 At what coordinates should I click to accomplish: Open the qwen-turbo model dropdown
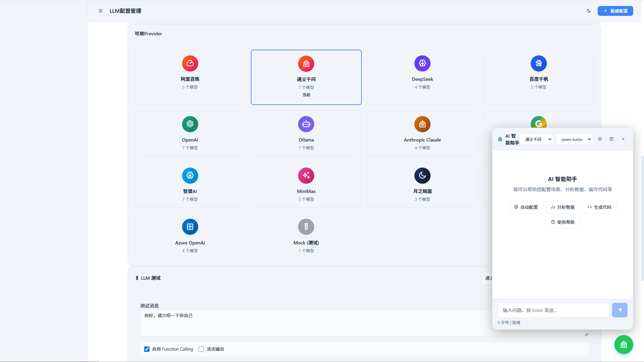tap(574, 139)
